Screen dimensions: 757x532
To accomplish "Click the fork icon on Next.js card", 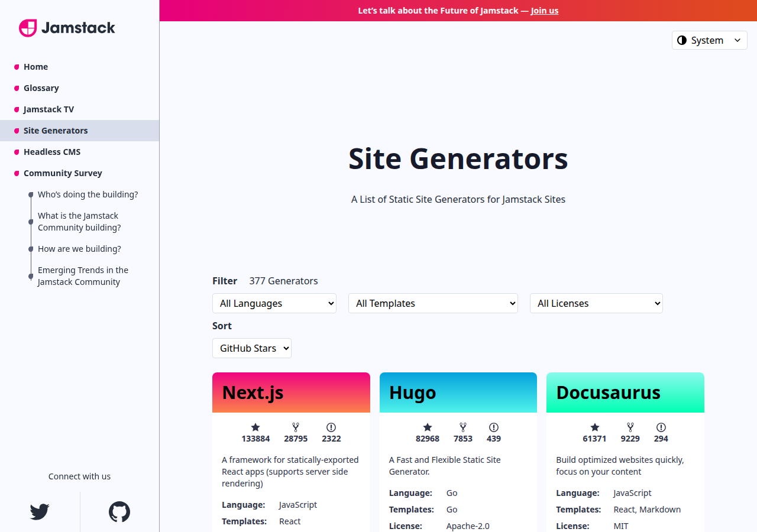I will point(296,427).
